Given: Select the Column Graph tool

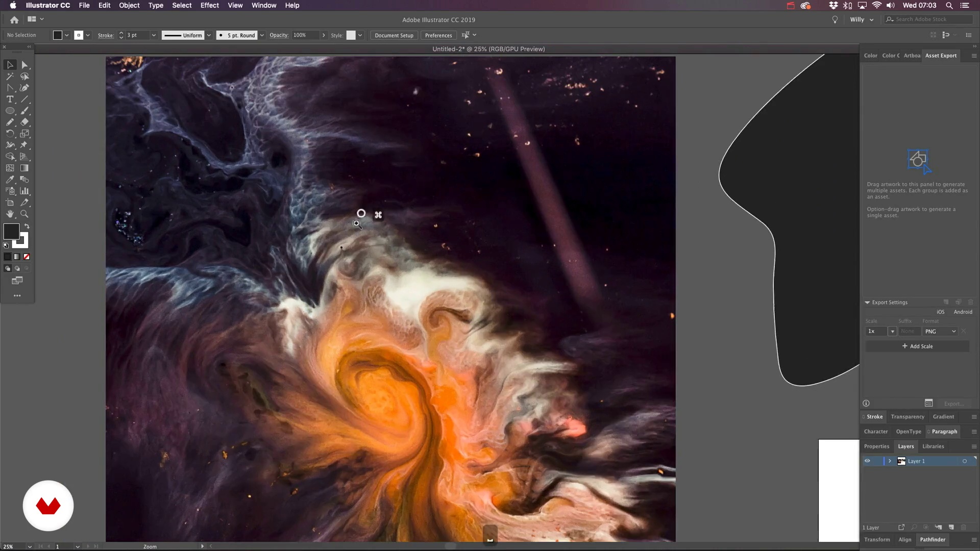Looking at the screenshot, I should coord(24,191).
